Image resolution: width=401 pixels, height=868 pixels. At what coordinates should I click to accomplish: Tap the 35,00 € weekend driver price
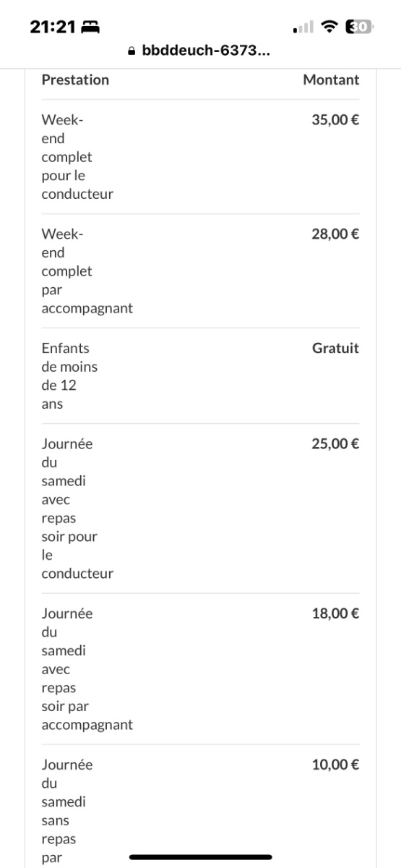tap(335, 119)
